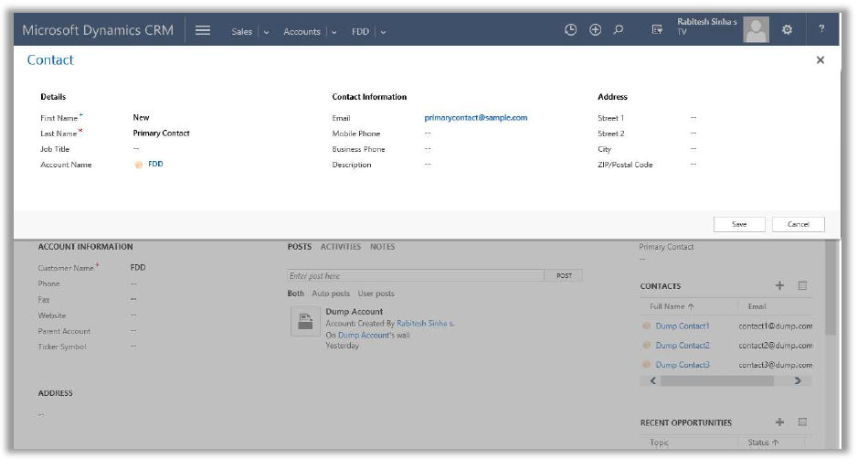The image size is (868, 470).
Task: Close the Contact quick create form
Action: pyautogui.click(x=820, y=60)
